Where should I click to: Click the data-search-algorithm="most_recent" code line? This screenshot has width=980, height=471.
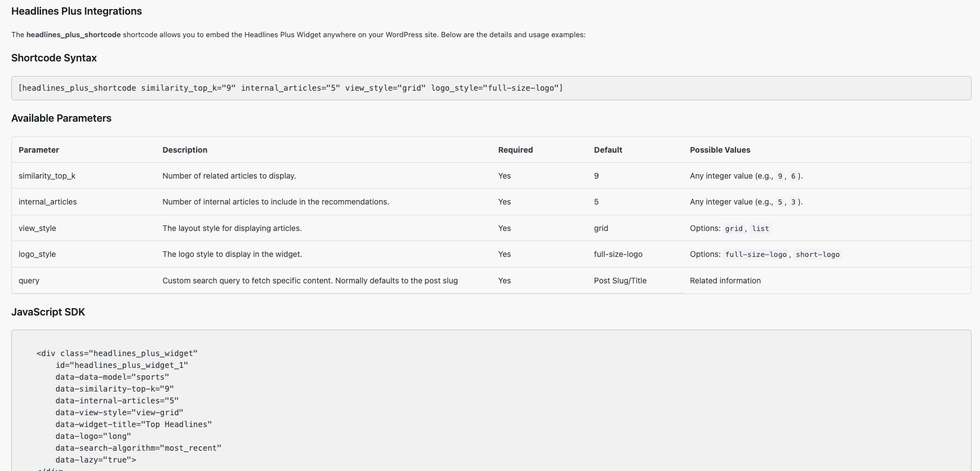[138, 448]
